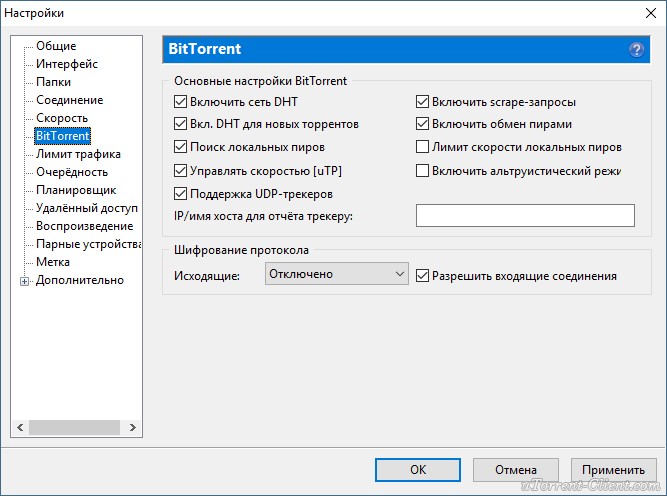This screenshot has width=667, height=496.
Task: Close the Настройки settings window
Action: coord(650,13)
